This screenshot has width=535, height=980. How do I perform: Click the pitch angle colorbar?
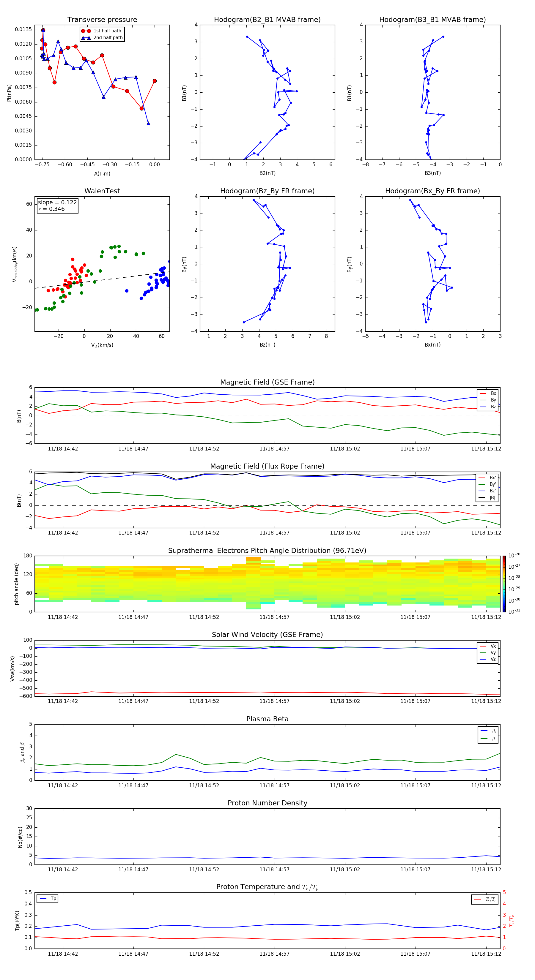pos(504,584)
